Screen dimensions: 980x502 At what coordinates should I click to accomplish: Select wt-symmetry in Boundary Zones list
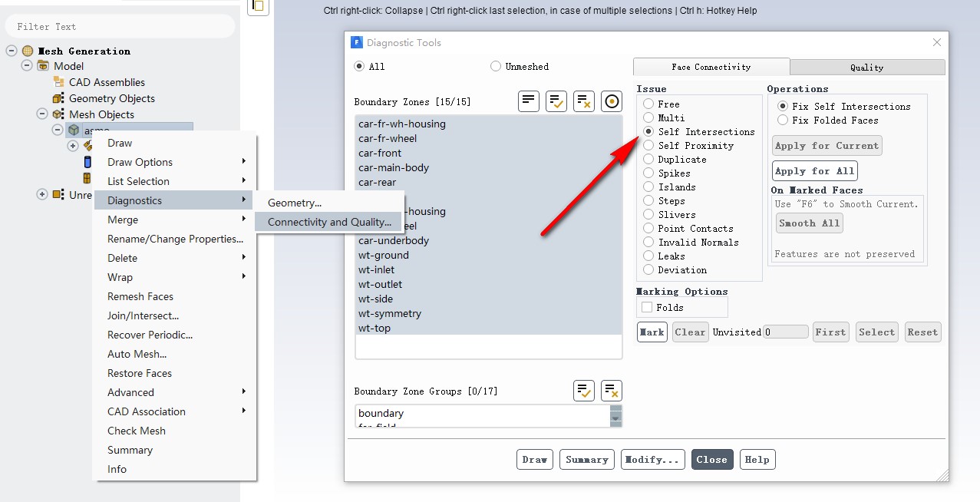pyautogui.click(x=489, y=313)
